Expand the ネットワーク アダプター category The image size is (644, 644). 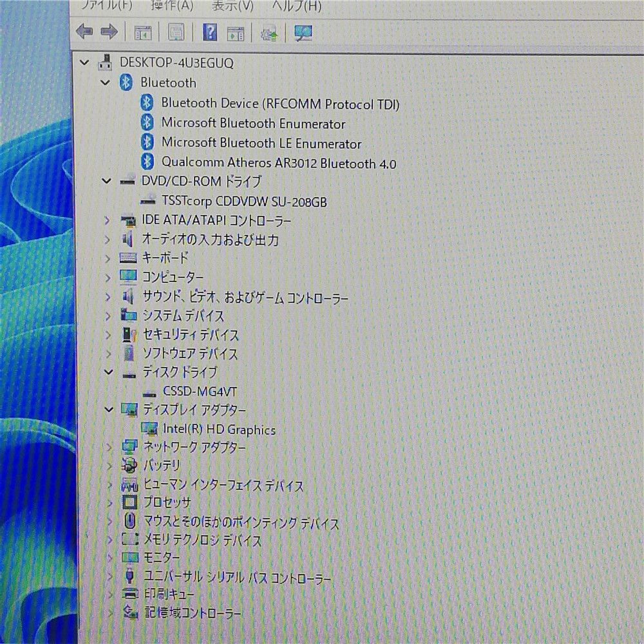click(109, 447)
